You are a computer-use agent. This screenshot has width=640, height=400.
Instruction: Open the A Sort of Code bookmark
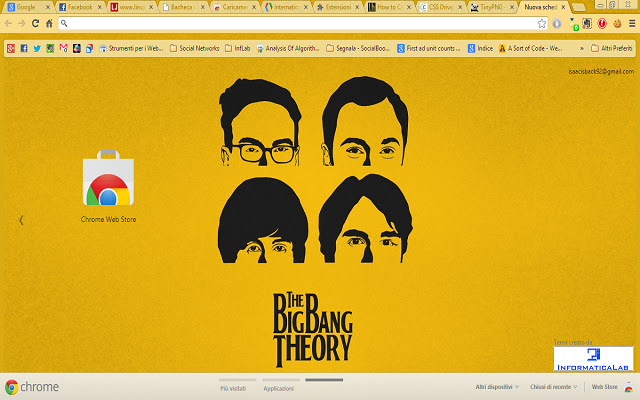coord(530,49)
